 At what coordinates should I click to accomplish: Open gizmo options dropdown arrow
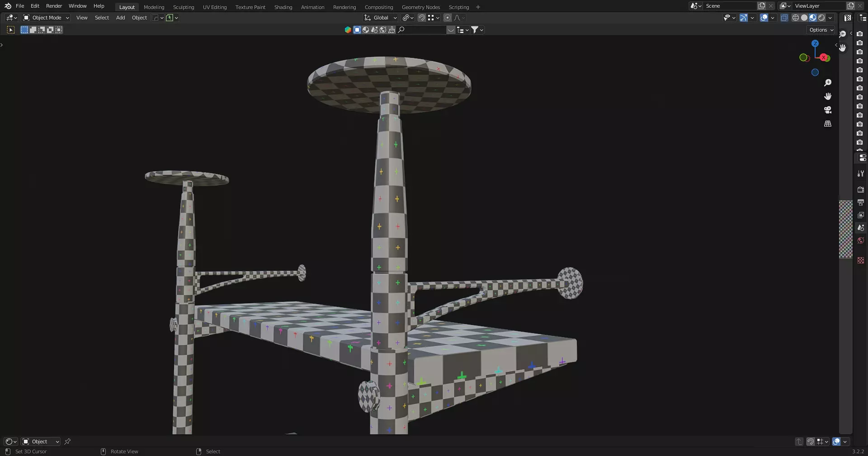point(752,18)
